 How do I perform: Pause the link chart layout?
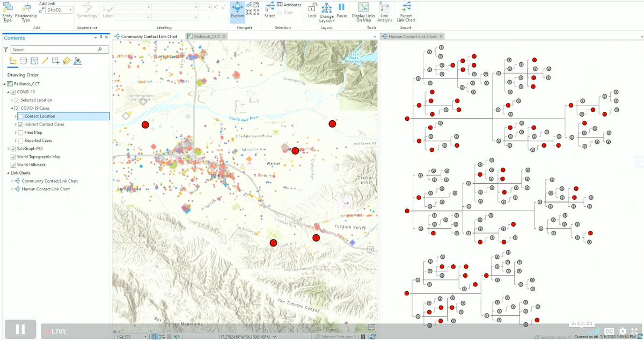pos(341,10)
